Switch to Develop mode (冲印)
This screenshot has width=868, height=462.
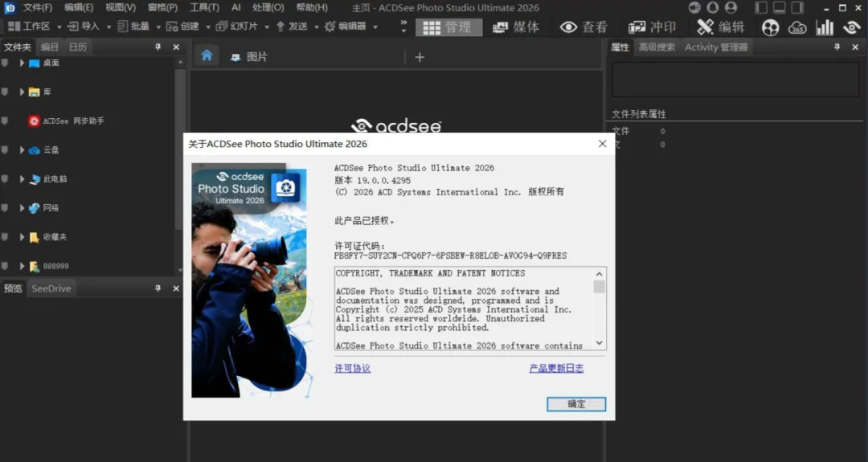[x=652, y=27]
